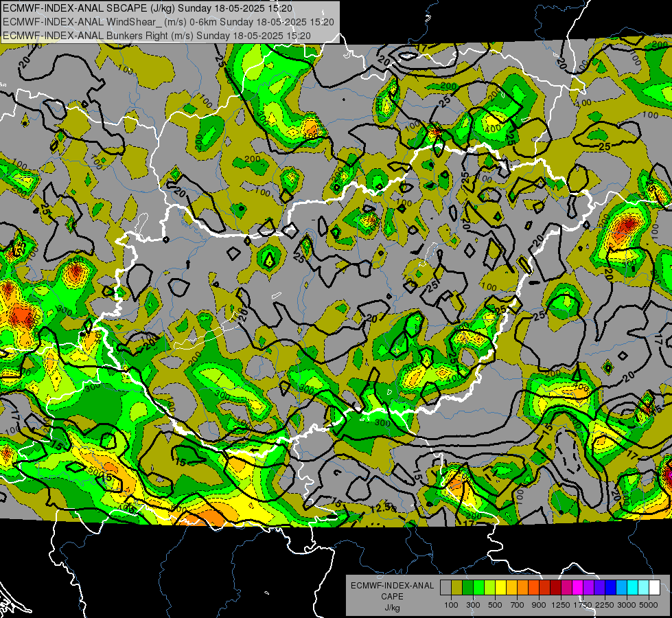This screenshot has height=618, width=672.
Task: Click the brick red legend swatch after 900
Action: click(545, 588)
